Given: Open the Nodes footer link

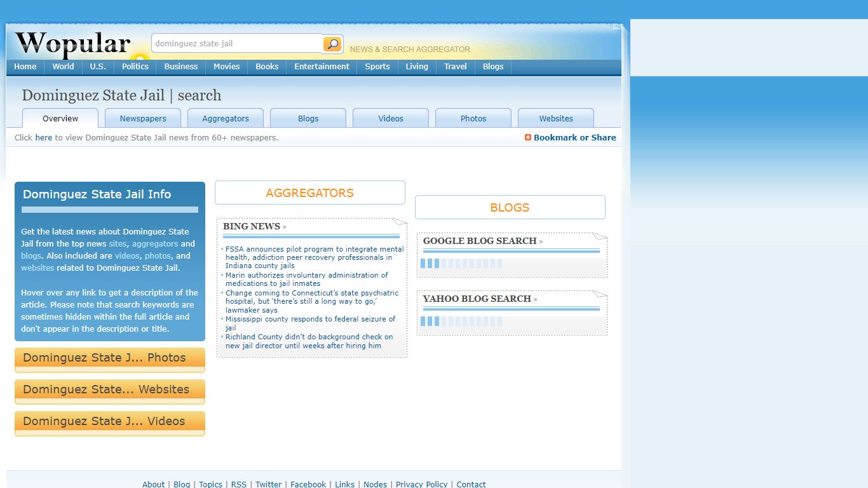Looking at the screenshot, I should 376,484.
